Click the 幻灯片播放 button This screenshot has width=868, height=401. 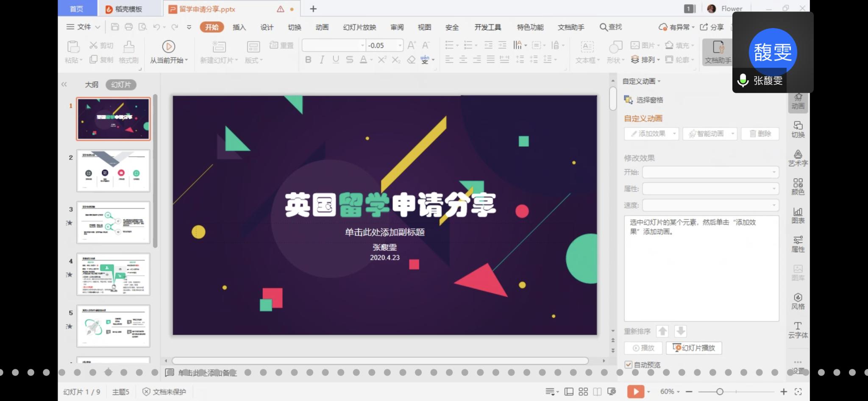point(694,348)
